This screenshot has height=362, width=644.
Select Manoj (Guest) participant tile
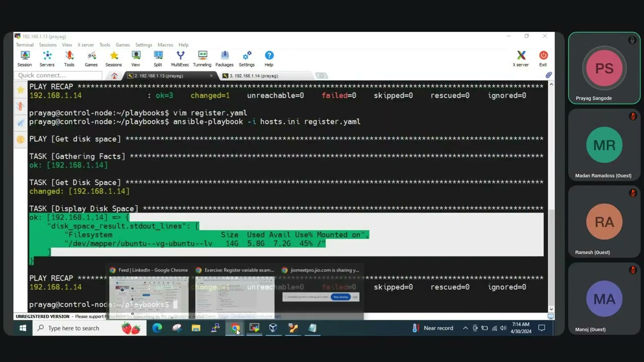(604, 300)
